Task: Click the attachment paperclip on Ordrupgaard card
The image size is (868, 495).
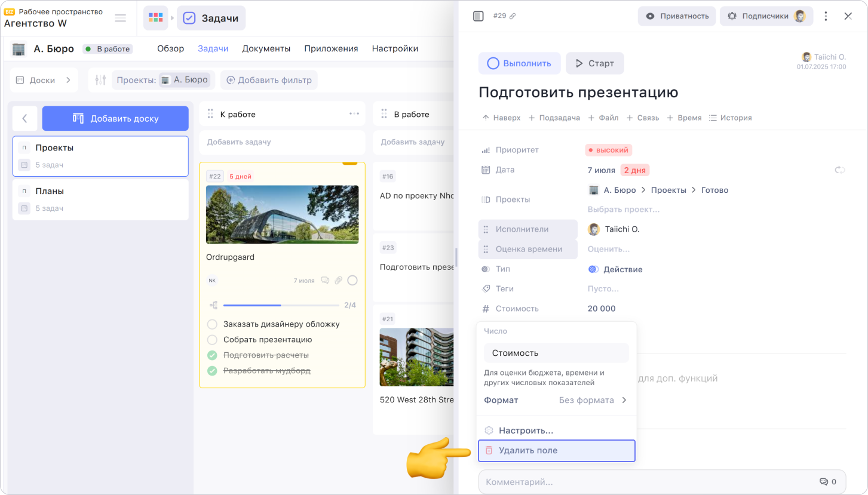Action: [x=338, y=280]
